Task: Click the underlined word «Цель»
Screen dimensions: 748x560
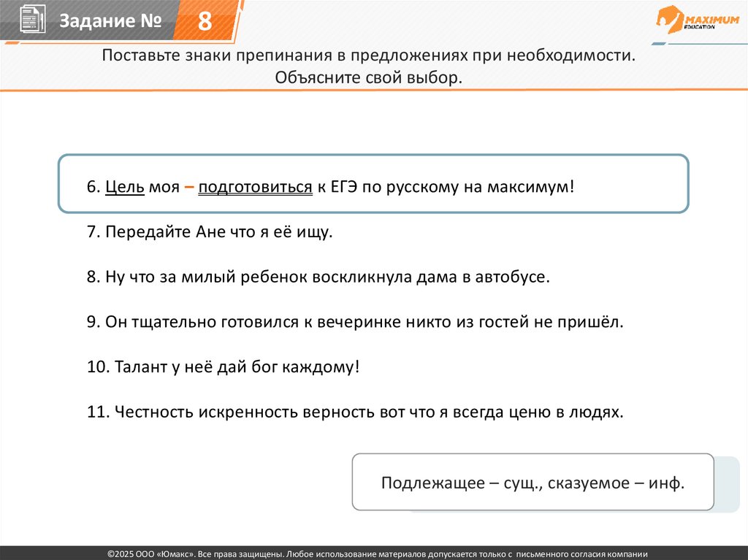Action: point(125,188)
